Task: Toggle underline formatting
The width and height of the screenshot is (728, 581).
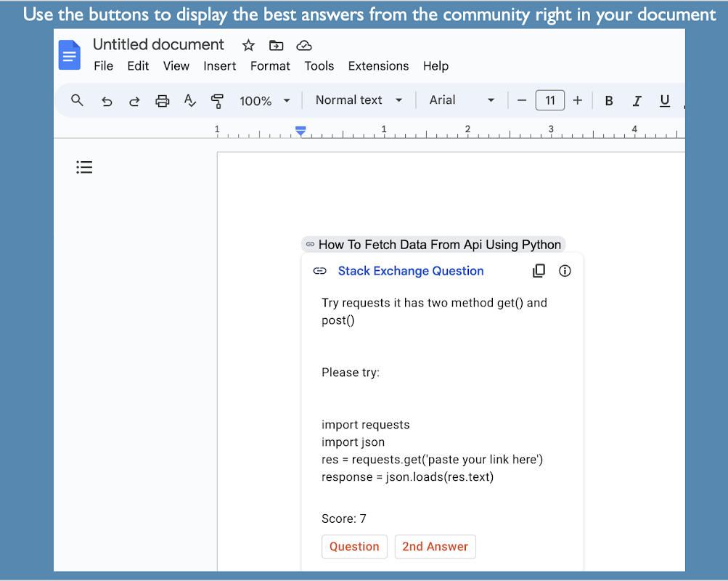Action: click(x=665, y=101)
